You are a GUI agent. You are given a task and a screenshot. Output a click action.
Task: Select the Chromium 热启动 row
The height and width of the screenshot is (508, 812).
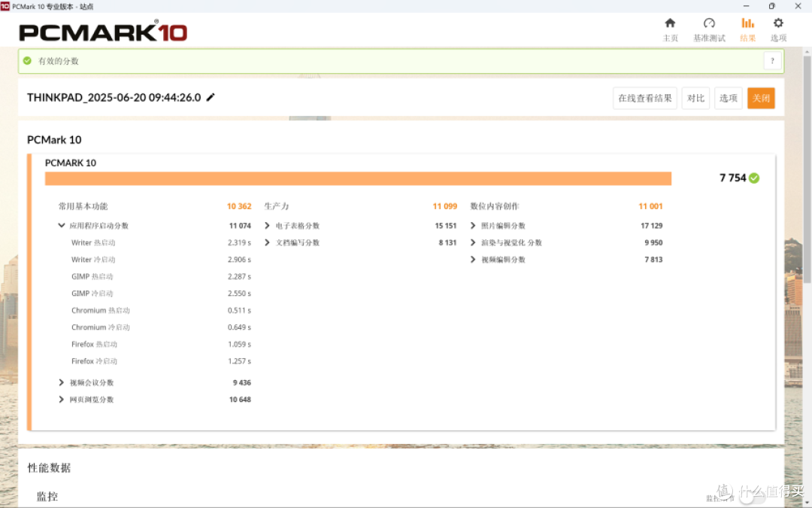(x=161, y=311)
